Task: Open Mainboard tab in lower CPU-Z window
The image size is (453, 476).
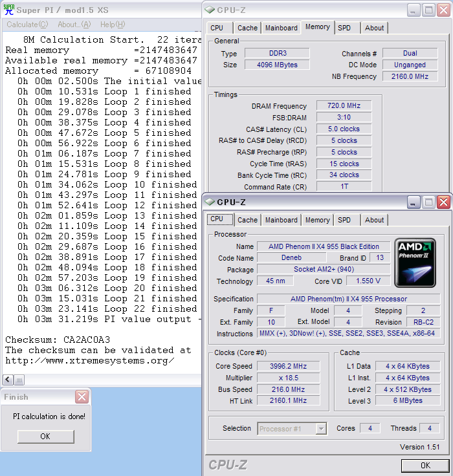Action: tap(282, 220)
